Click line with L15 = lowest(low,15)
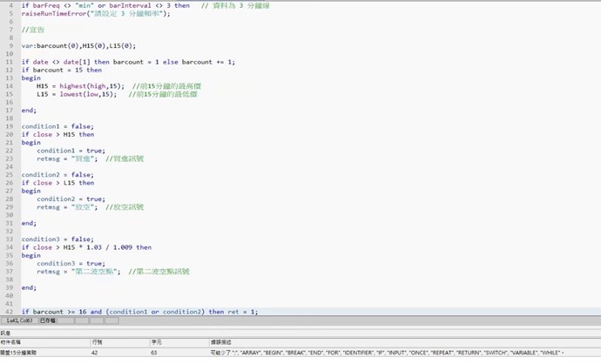 (77, 94)
